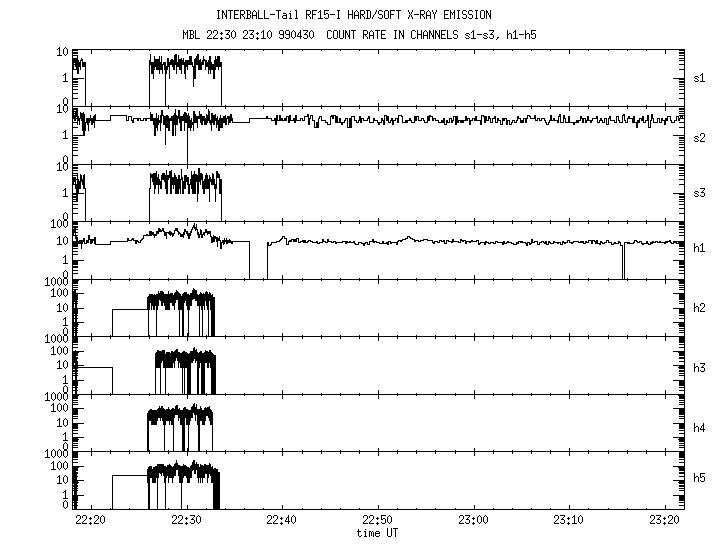Screen dimensions: 720x550
Task: Click the h4 channel label
Action: [701, 422]
